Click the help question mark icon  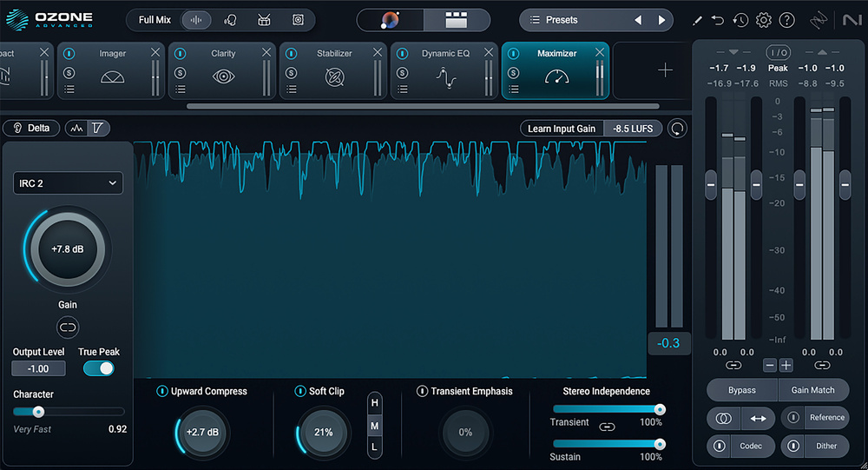(786, 20)
